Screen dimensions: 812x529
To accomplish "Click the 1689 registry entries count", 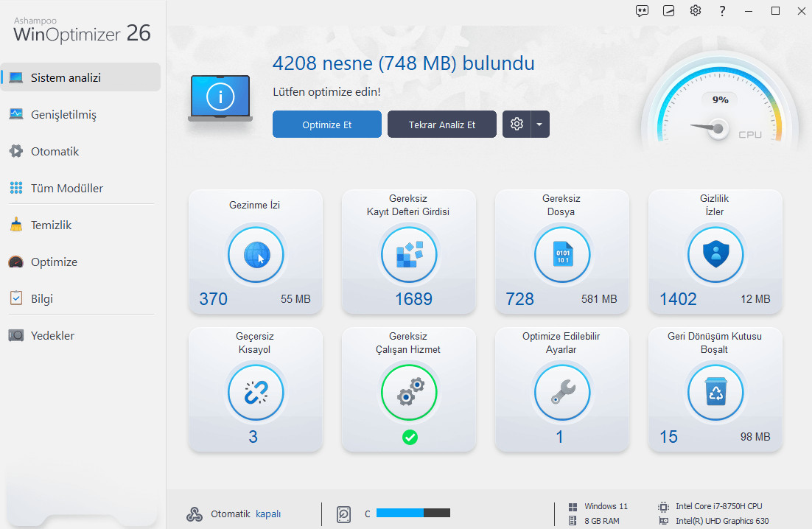I will (x=413, y=299).
